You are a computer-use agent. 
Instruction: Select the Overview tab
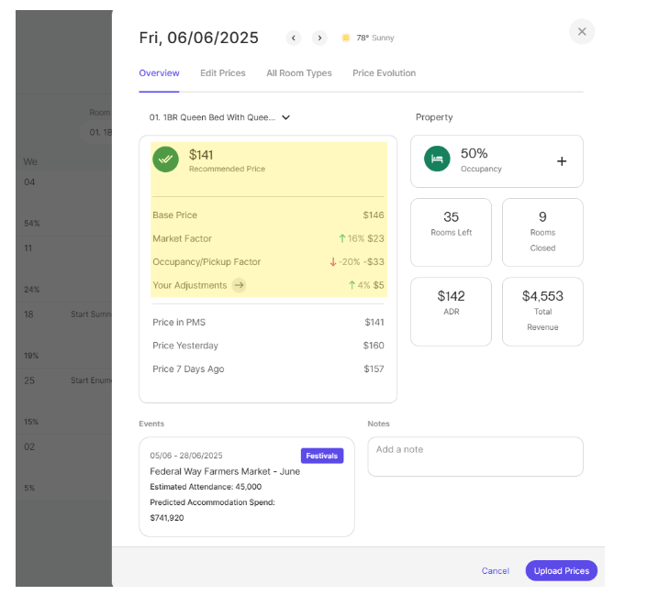pyautogui.click(x=159, y=73)
